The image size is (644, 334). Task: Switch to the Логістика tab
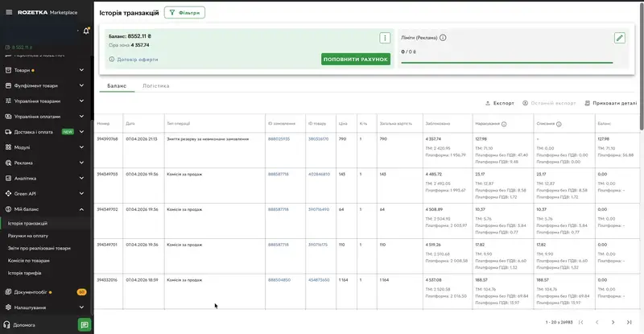coord(155,85)
